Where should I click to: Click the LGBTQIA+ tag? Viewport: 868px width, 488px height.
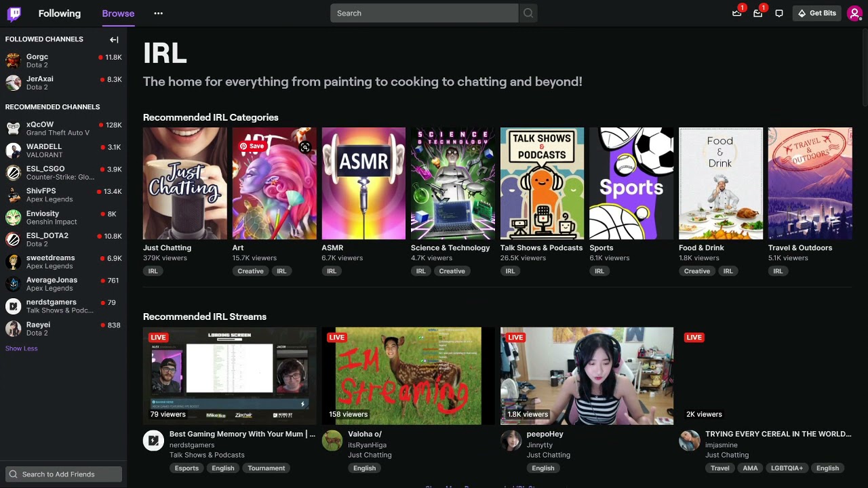click(787, 468)
